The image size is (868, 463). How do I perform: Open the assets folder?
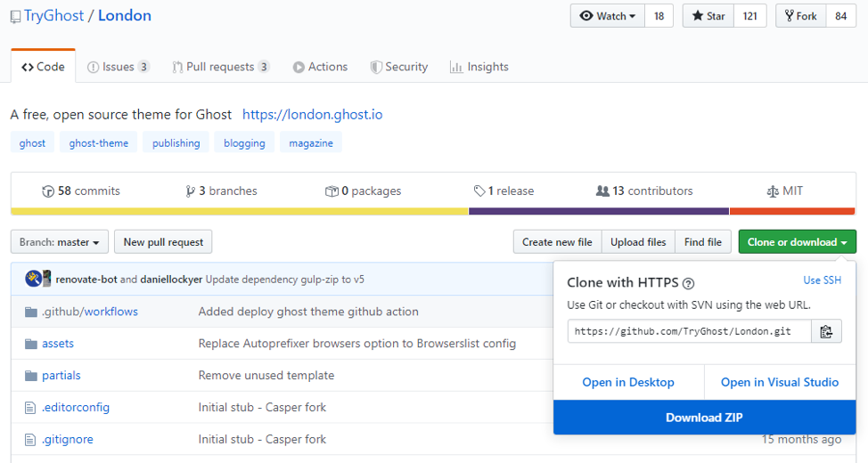pyautogui.click(x=58, y=344)
